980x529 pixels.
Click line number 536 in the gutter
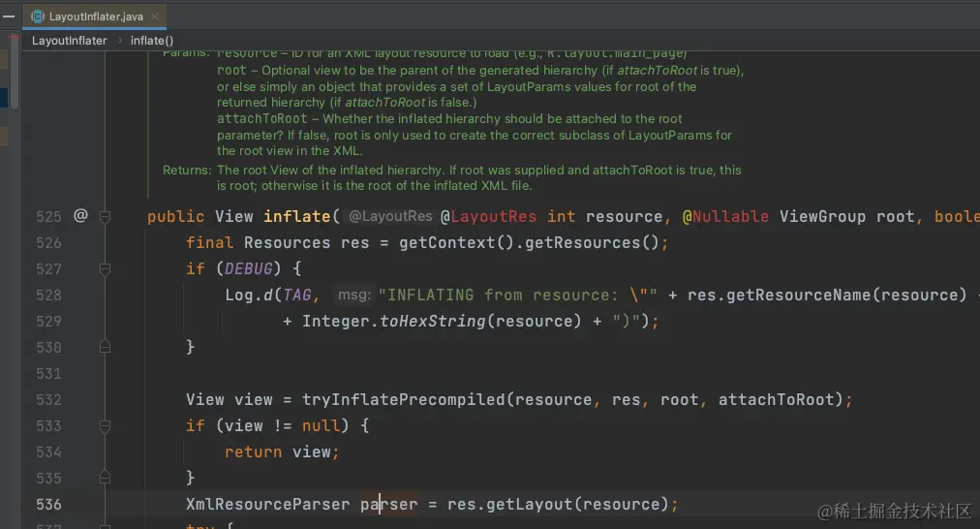click(48, 505)
